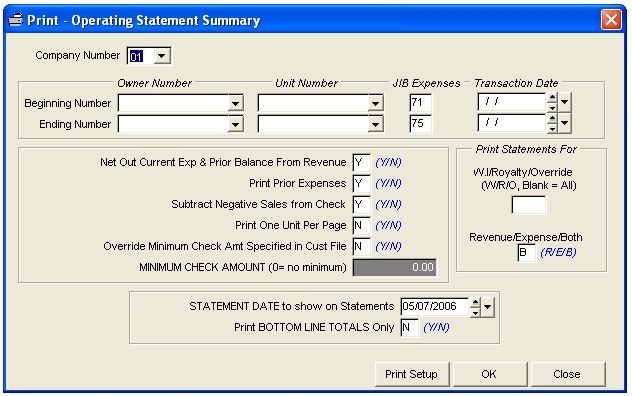Image resolution: width=632 pixels, height=396 pixels.
Task: Expand the Beginning Owner Number dropdown
Action: (235, 103)
